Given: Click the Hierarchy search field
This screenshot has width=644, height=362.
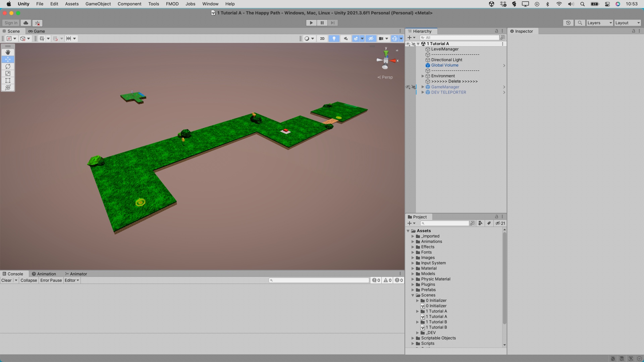Looking at the screenshot, I should [x=459, y=38].
